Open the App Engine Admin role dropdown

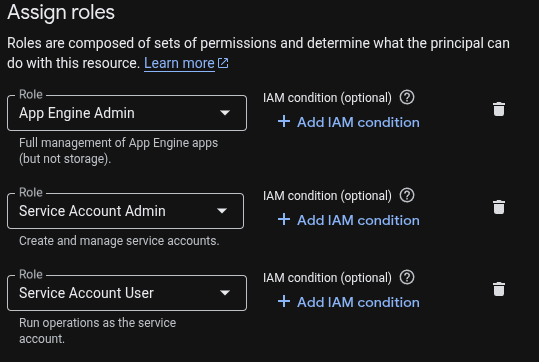[127, 113]
